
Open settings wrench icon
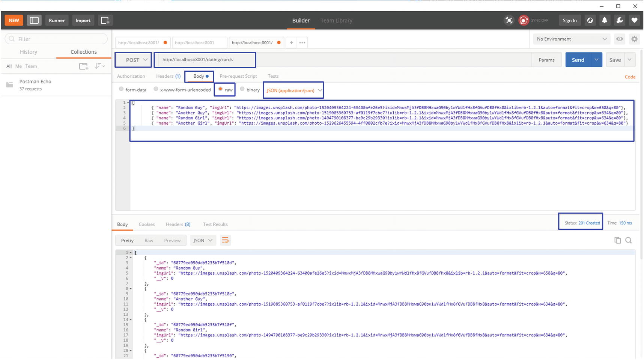tap(619, 20)
